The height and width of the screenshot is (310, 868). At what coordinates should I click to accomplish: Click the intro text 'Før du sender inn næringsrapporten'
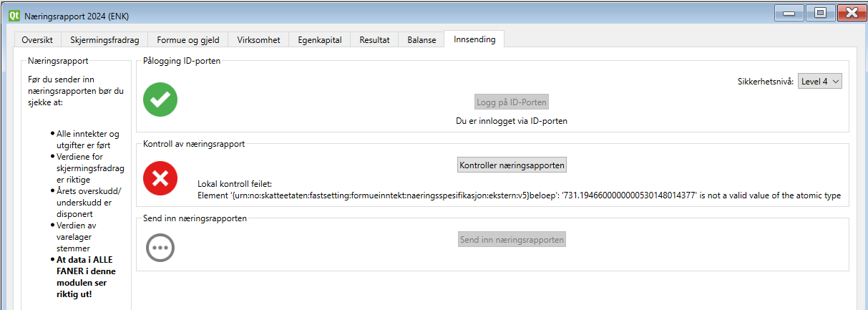click(x=76, y=91)
